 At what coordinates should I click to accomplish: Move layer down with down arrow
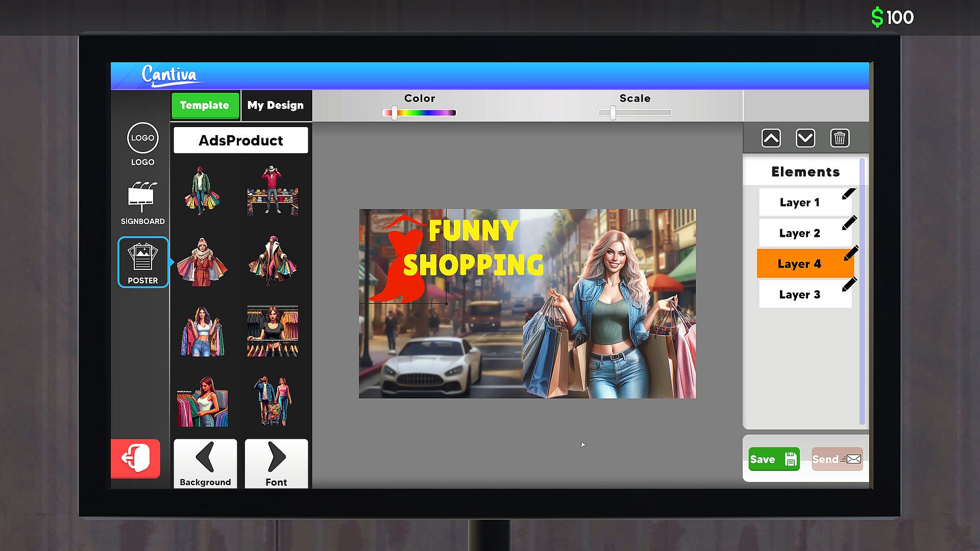click(805, 138)
